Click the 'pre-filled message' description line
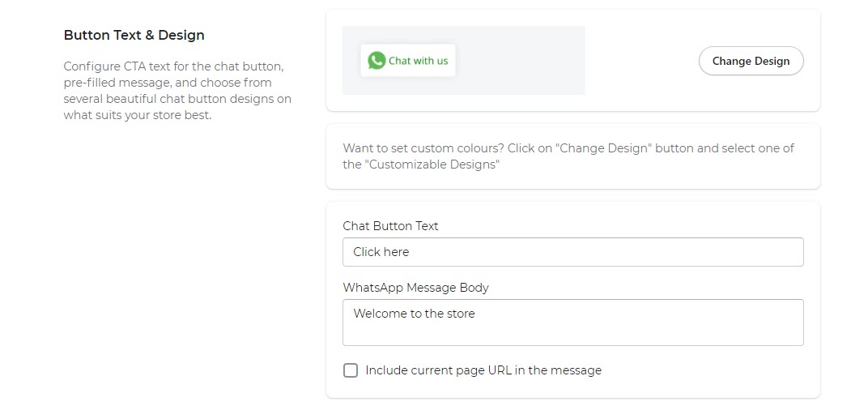 [168, 83]
